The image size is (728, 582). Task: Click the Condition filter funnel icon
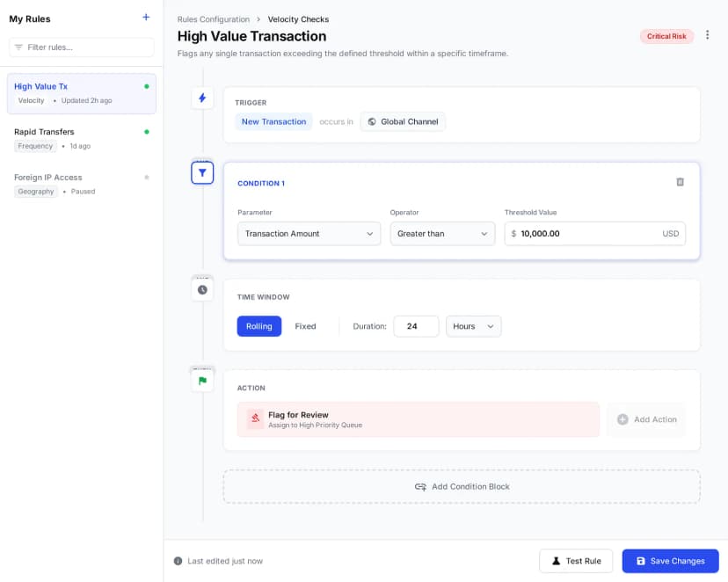202,172
